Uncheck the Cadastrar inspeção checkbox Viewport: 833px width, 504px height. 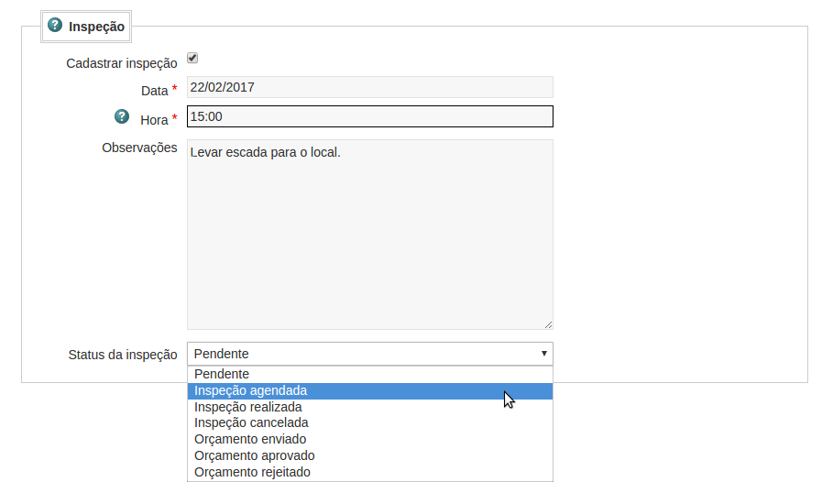coord(192,59)
